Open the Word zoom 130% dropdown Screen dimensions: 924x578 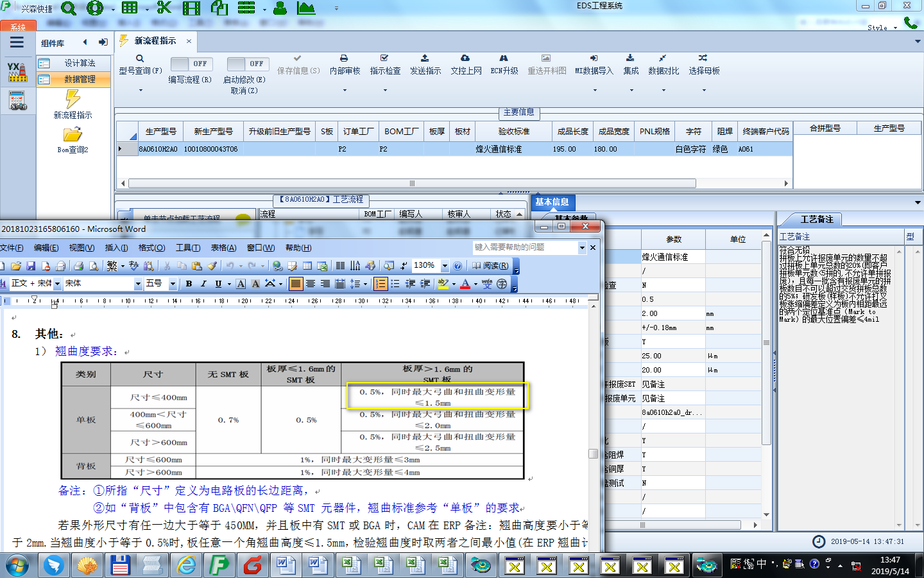445,265
